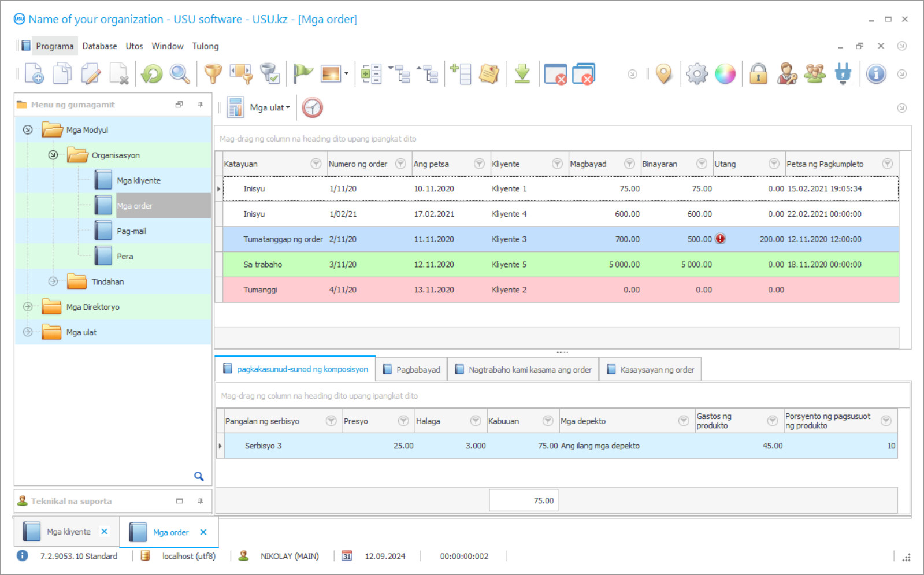Click the padlock lock icon

coord(758,74)
